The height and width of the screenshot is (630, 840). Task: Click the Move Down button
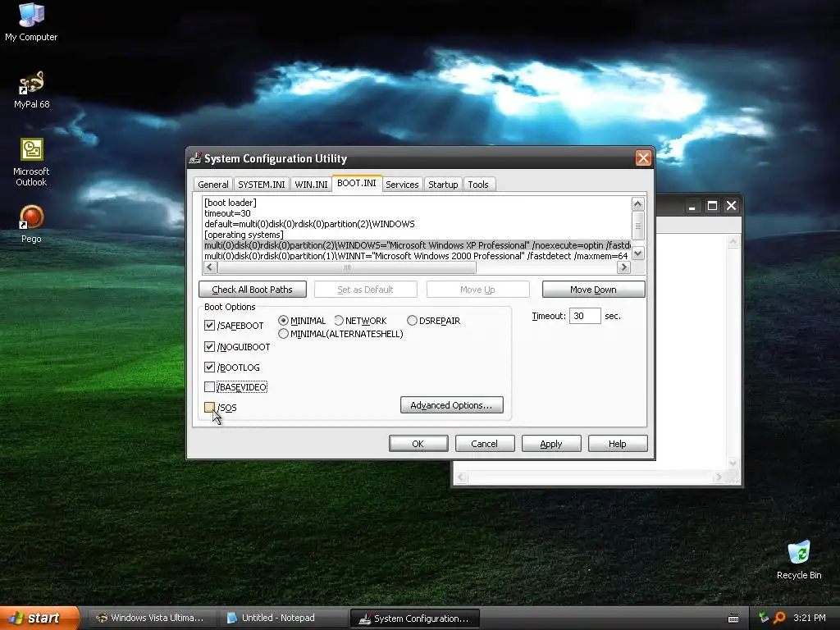(593, 290)
